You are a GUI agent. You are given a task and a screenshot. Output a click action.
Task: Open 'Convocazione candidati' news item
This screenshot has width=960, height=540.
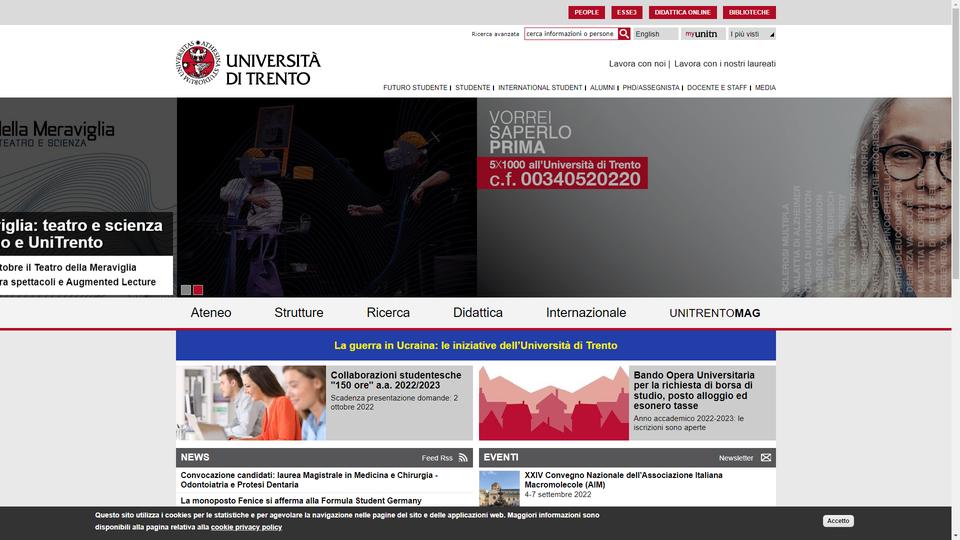tap(309, 480)
